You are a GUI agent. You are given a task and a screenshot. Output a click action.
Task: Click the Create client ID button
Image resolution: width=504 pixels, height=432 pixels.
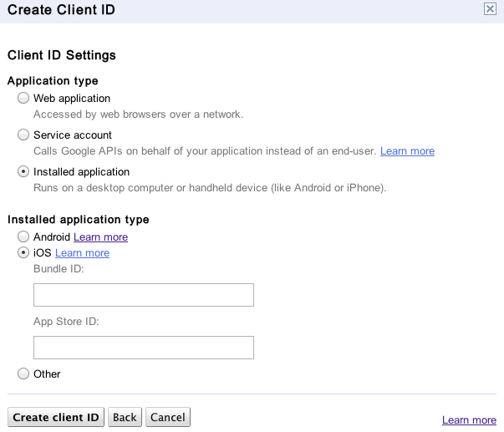(x=56, y=417)
